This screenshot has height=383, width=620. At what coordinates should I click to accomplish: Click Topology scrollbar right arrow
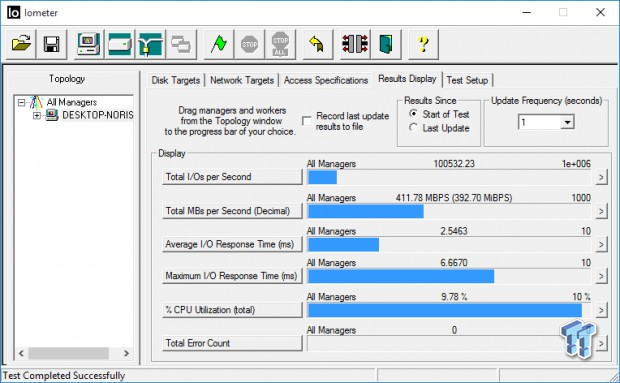126,353
